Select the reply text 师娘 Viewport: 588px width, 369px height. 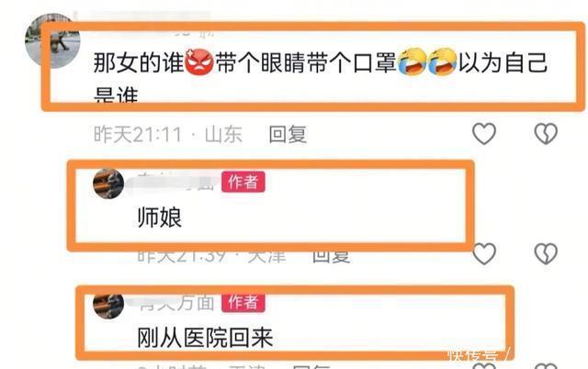160,218
